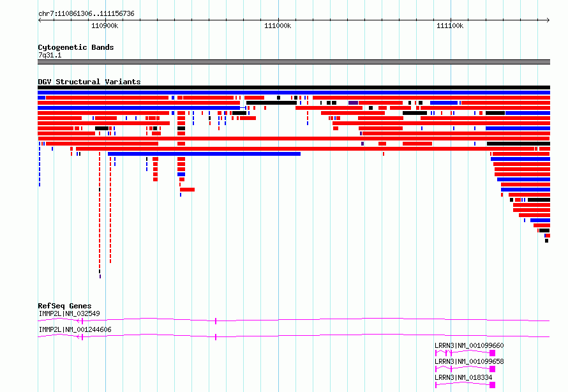Image resolution: width=568 pixels, height=392 pixels.
Task: Open the IMMP2L|NM_001244606 gene label
Action: click(75, 329)
